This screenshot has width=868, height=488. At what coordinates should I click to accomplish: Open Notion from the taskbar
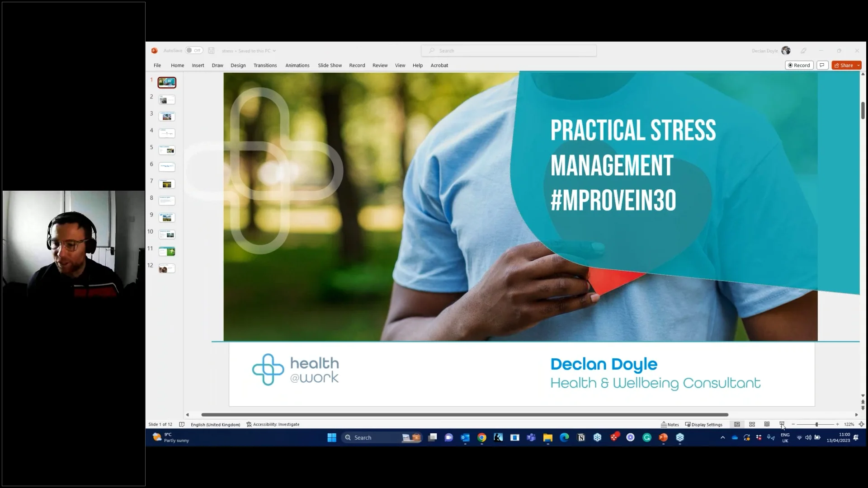tap(581, 437)
